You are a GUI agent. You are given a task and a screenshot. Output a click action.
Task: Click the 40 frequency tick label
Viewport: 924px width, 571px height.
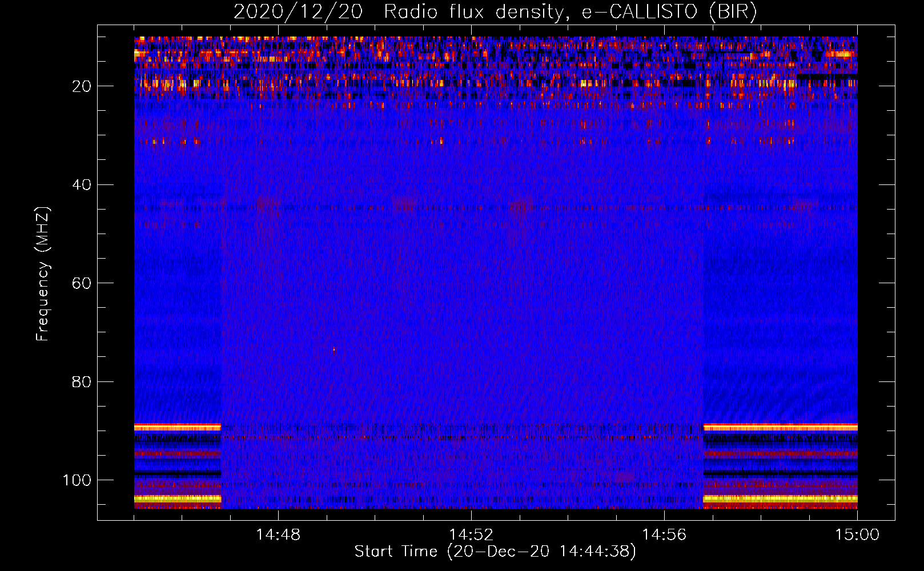click(82, 184)
